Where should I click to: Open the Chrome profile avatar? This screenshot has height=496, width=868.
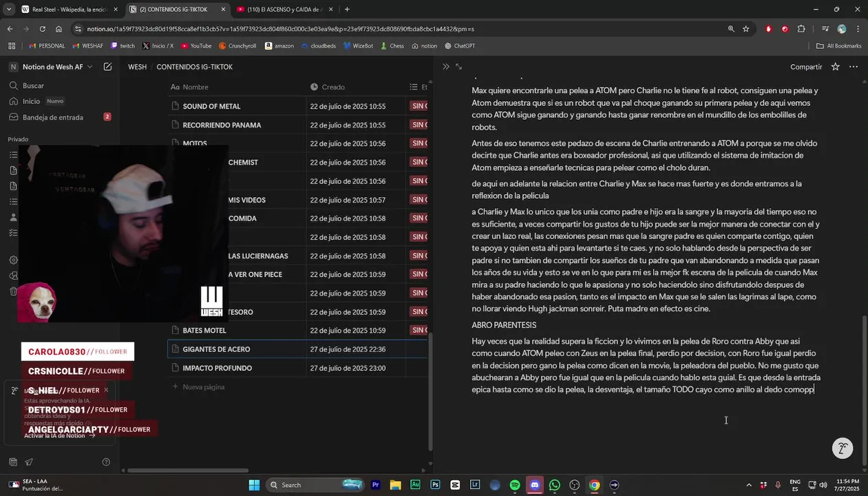842,29
